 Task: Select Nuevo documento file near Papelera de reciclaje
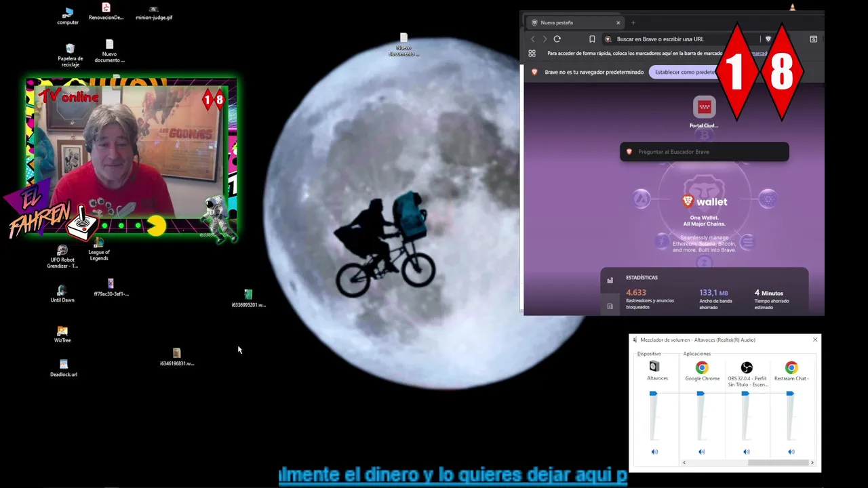click(109, 52)
